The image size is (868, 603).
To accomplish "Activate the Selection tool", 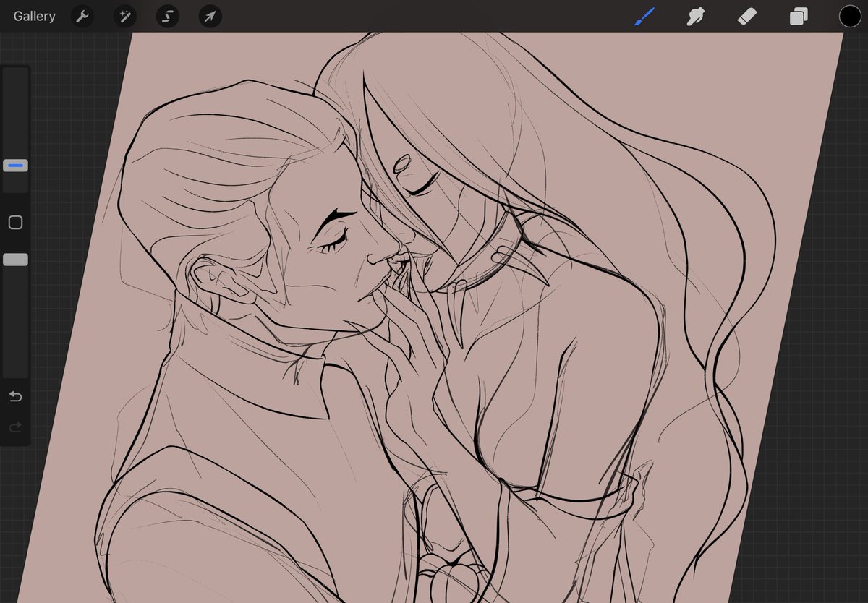I will (167, 16).
